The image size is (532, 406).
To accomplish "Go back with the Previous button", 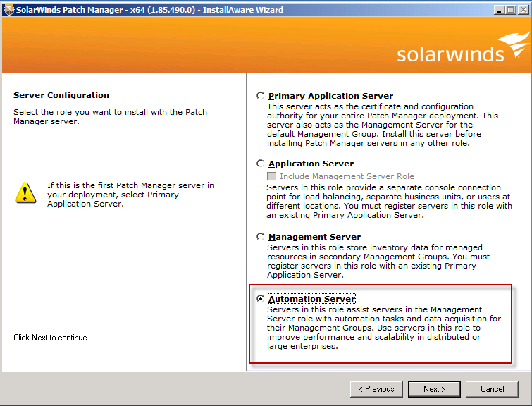I will pyautogui.click(x=376, y=389).
